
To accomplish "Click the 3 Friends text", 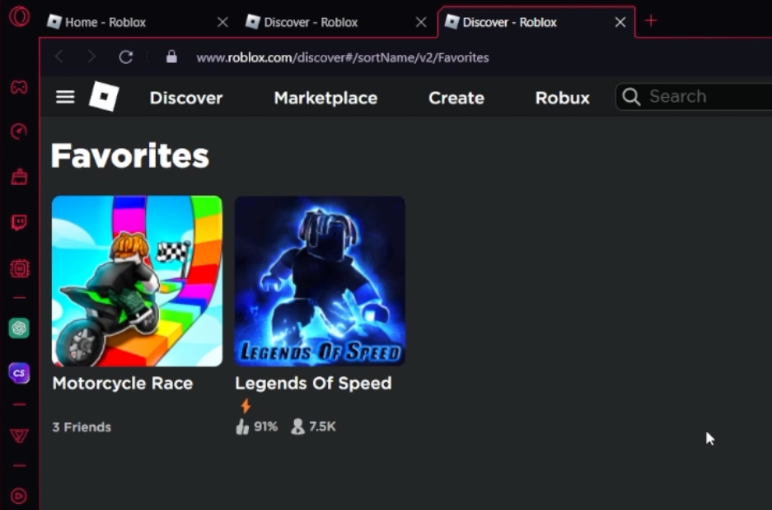I will click(82, 427).
